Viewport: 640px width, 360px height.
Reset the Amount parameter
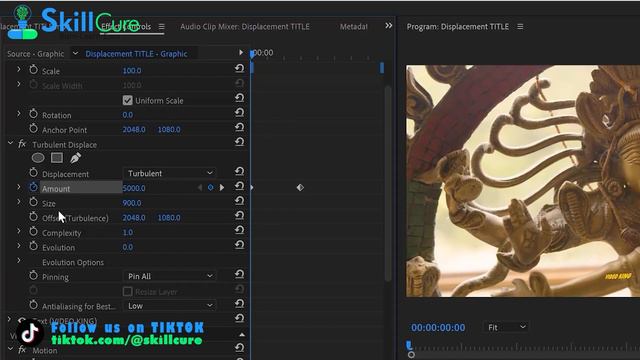(239, 186)
